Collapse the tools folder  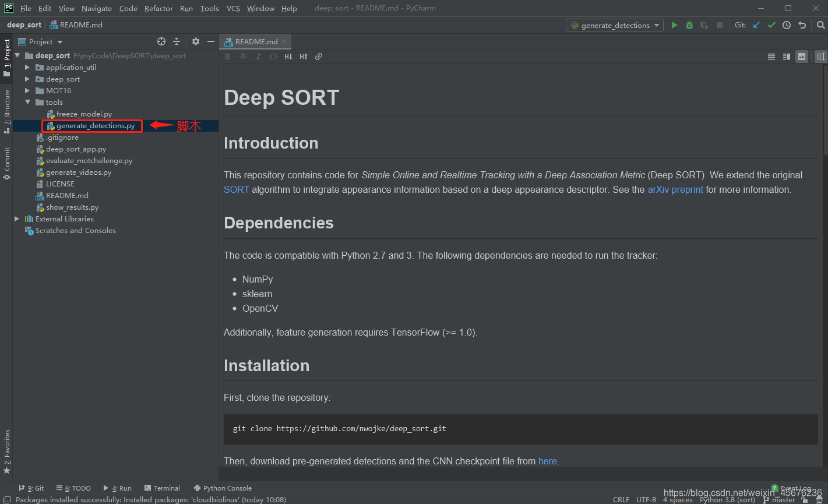point(27,102)
